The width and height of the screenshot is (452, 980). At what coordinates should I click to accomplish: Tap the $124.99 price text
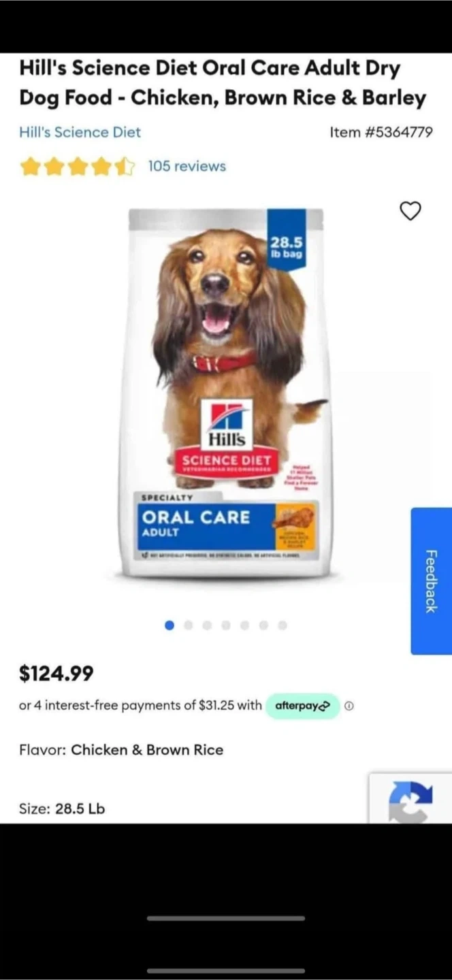[x=56, y=674]
